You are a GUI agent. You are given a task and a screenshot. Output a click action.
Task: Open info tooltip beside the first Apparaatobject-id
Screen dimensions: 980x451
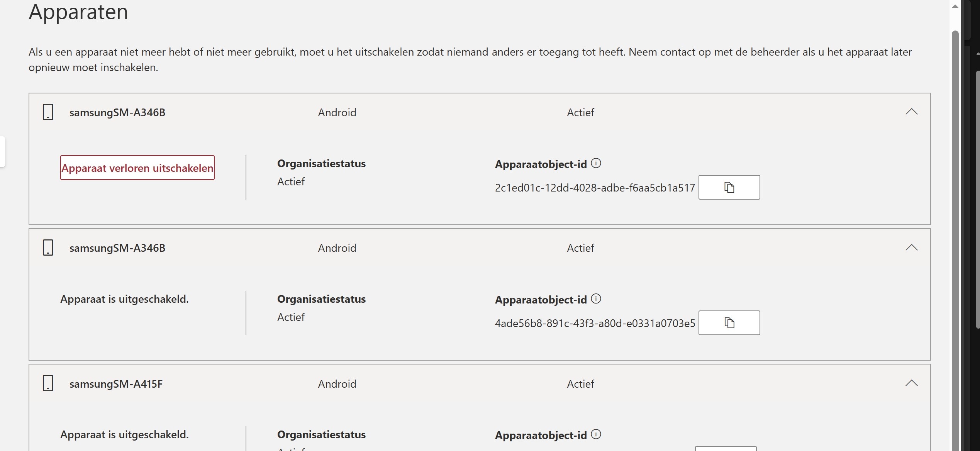(x=597, y=163)
